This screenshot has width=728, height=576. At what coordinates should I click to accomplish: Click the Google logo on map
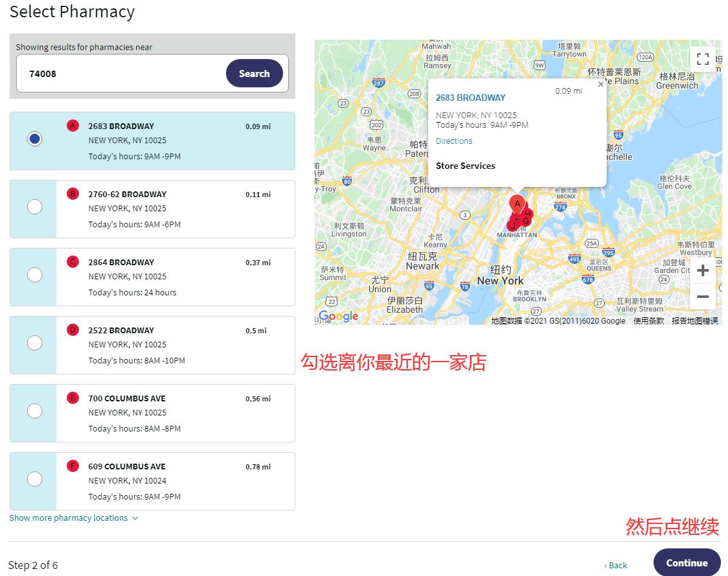338,316
